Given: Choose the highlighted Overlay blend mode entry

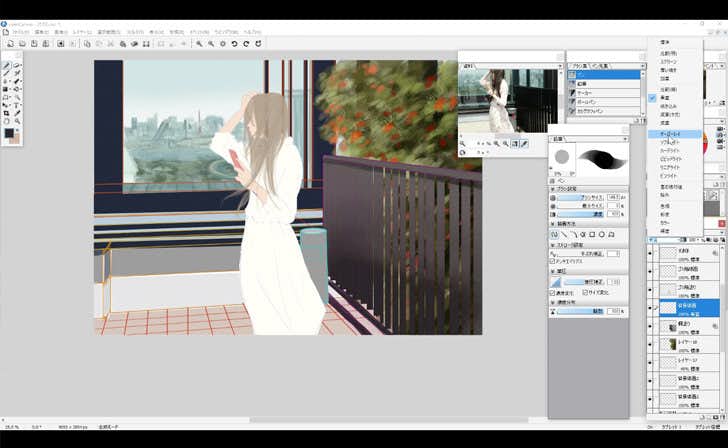Looking at the screenshot, I should 672,133.
